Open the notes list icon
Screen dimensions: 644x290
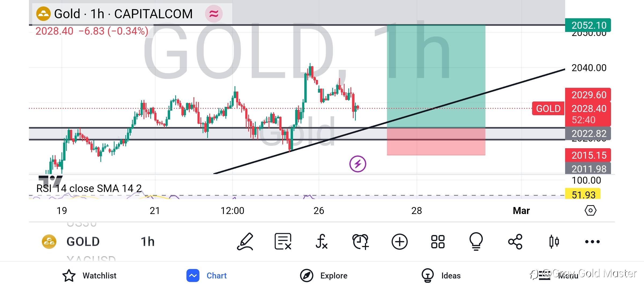click(283, 241)
